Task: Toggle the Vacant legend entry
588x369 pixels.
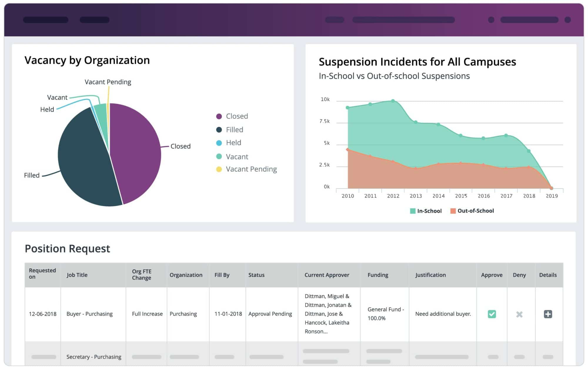Action: (x=237, y=156)
